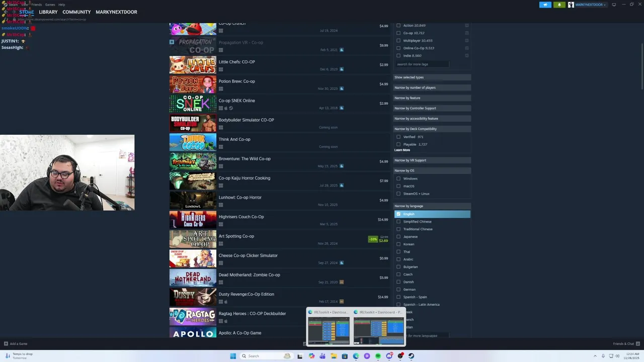Click Learn More about Deck compatibility
Viewport: 644px width, 362px height.
pos(402,150)
